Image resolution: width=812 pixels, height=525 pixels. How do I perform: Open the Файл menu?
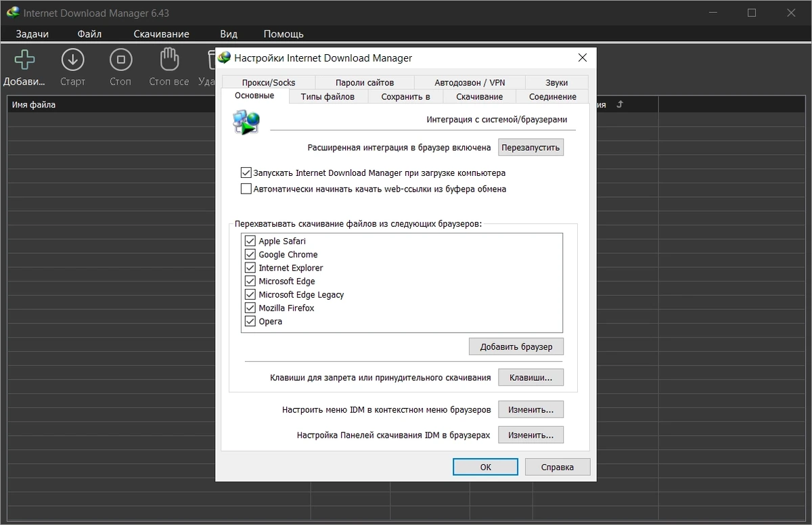coord(89,34)
